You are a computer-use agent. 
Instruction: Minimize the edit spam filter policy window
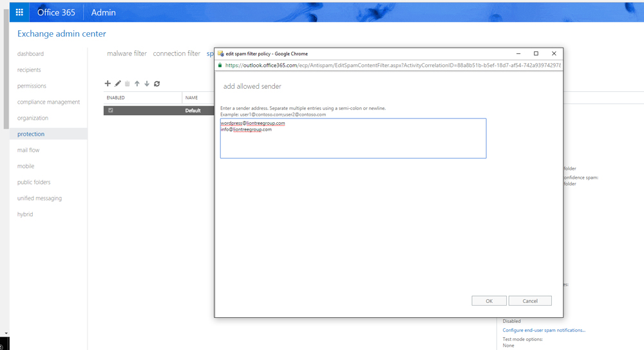[x=518, y=54]
